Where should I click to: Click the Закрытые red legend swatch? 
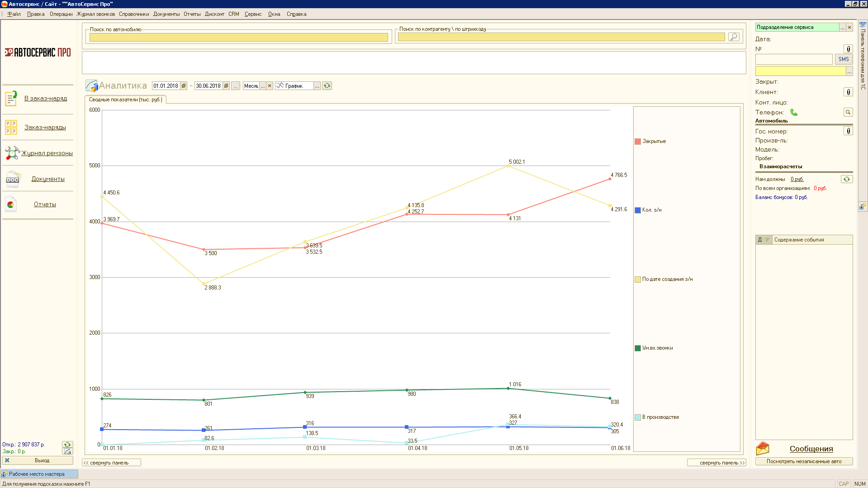click(x=638, y=142)
